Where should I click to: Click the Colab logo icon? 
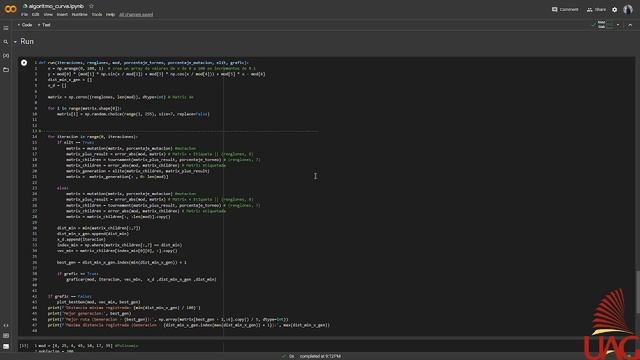pyautogui.click(x=10, y=9)
